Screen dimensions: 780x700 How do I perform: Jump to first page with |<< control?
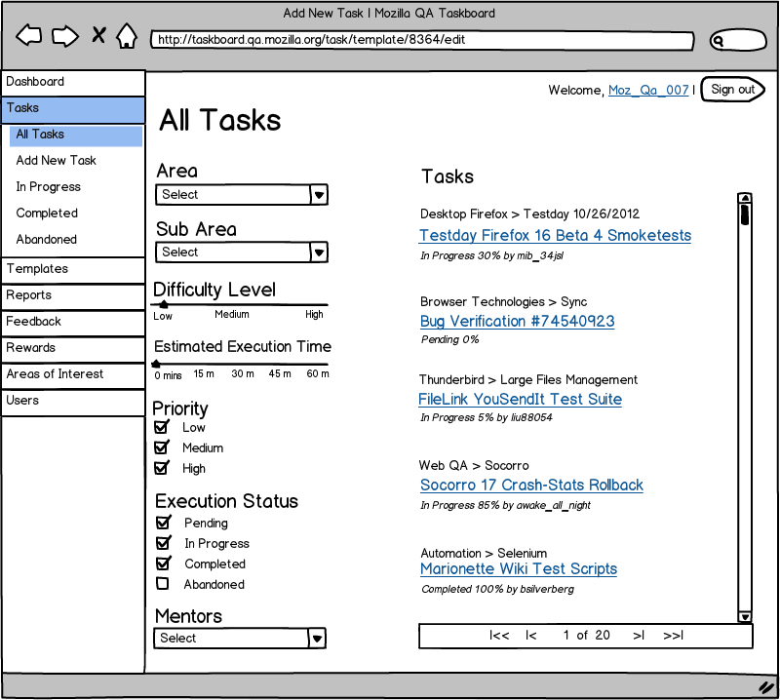499,636
